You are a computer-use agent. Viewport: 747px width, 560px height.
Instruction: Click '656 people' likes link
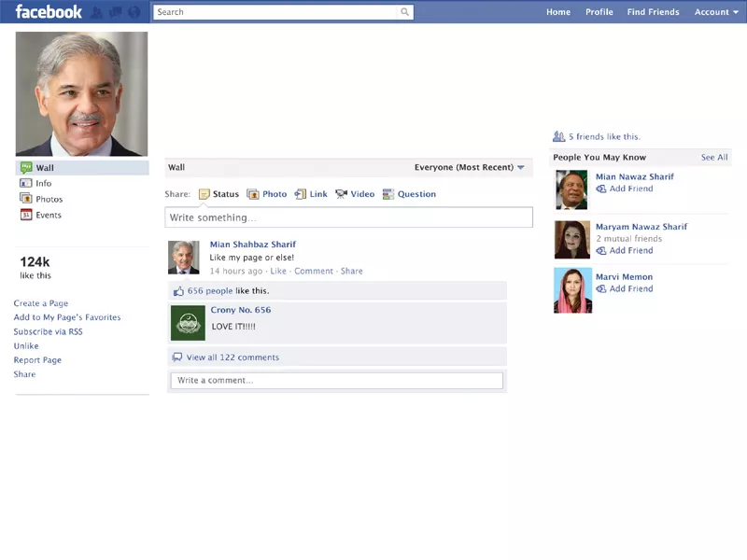click(210, 291)
